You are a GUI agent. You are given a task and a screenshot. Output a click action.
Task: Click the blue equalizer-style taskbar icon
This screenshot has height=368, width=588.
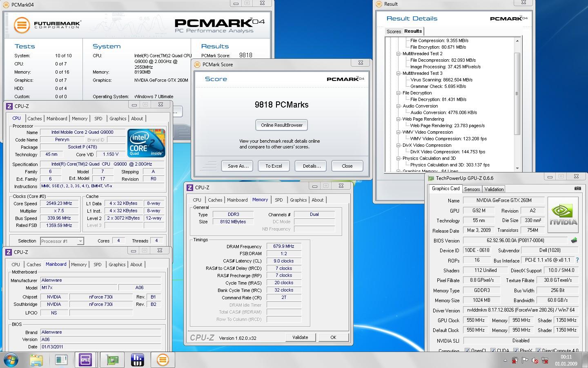coord(137,360)
